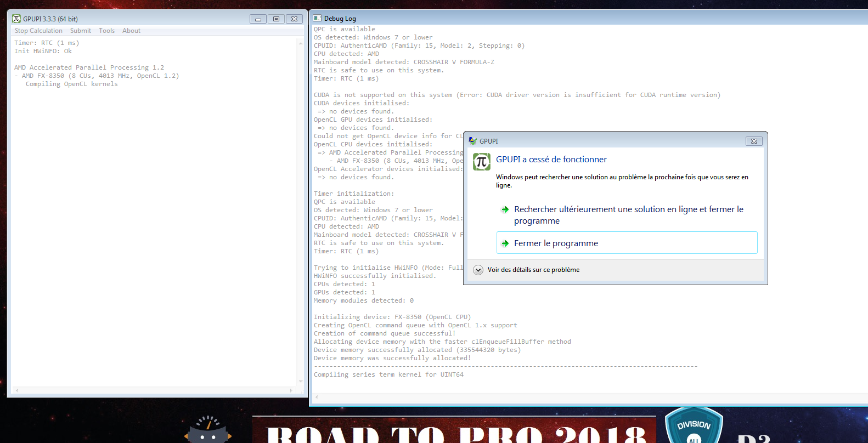Image resolution: width=868 pixels, height=443 pixels.
Task: Click 'GPUPI a cessé de fonctionner' heading
Action: (551, 160)
